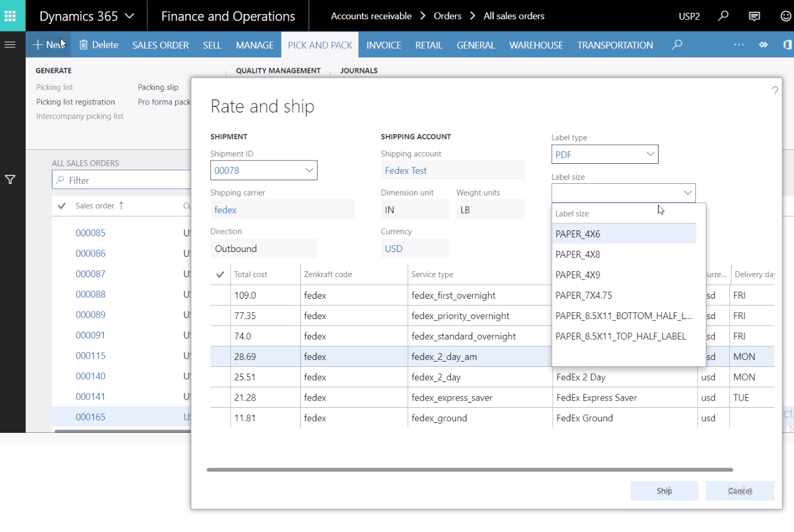Select the row checkbox for 77.35 rate
Screen dimensions: 794x532
click(220, 316)
